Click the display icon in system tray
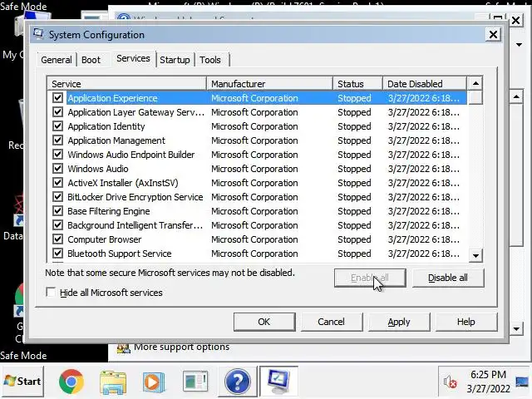The image size is (532, 399). pyautogui.click(x=522, y=382)
